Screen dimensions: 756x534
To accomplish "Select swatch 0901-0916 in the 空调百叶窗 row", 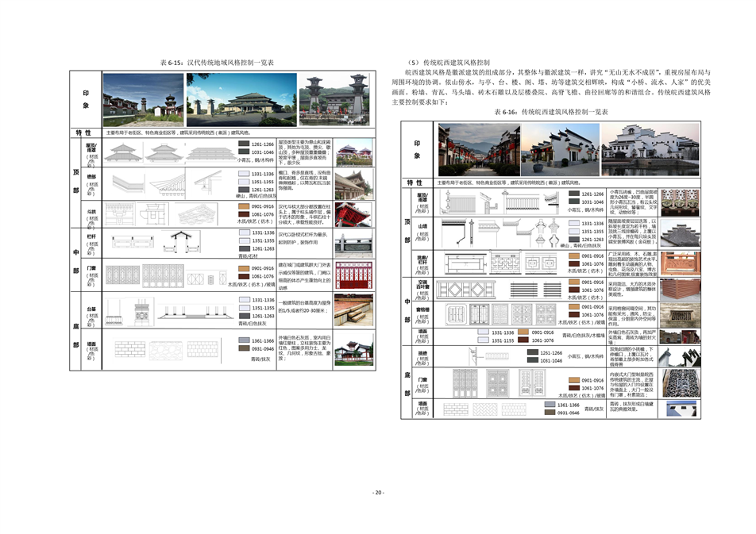I will 574,282.
